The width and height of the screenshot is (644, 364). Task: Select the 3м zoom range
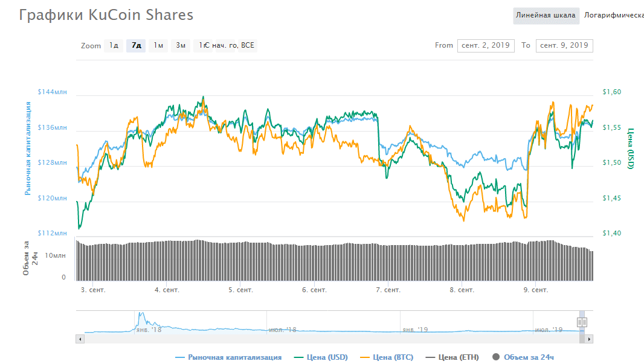[x=181, y=45]
